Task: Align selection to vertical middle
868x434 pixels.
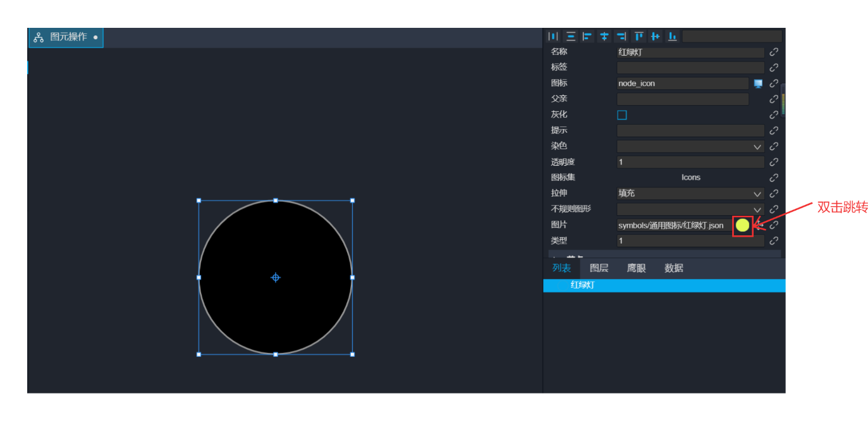Action: 656,37
